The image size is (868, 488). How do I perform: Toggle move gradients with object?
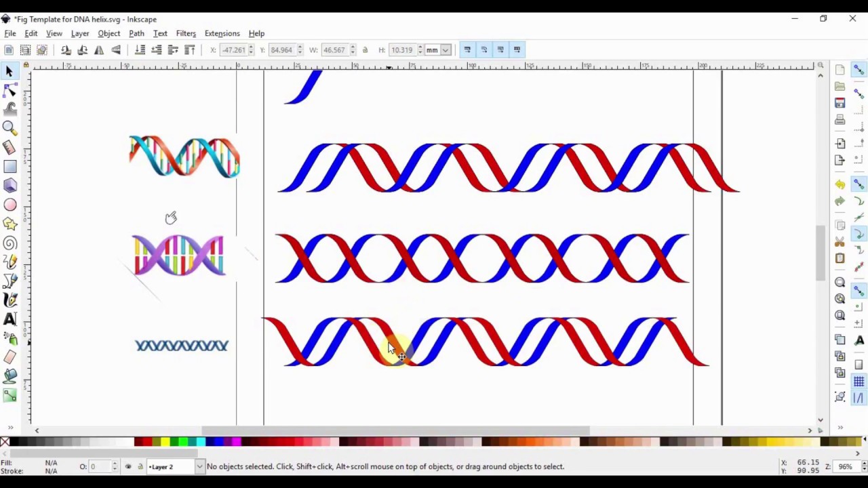tap(500, 49)
